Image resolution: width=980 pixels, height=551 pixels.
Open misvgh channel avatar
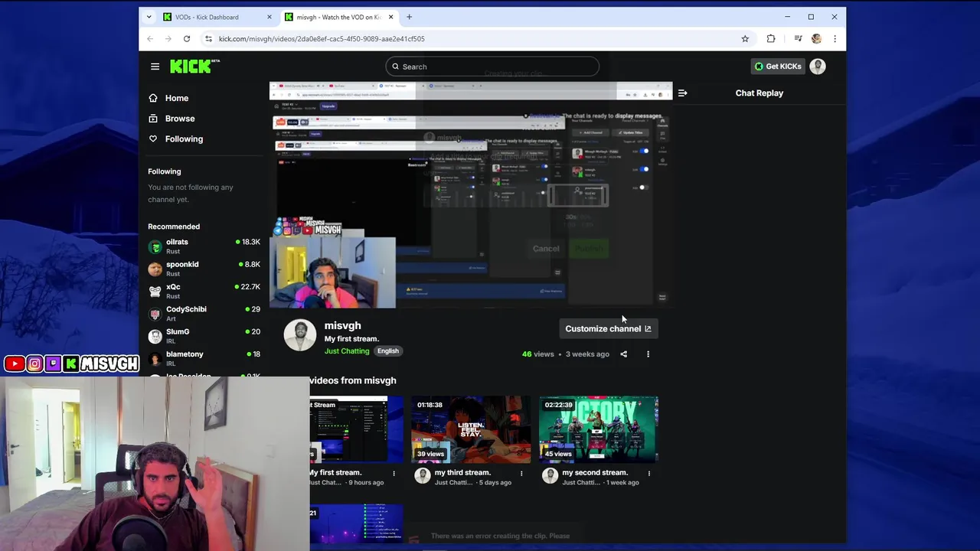click(x=300, y=335)
